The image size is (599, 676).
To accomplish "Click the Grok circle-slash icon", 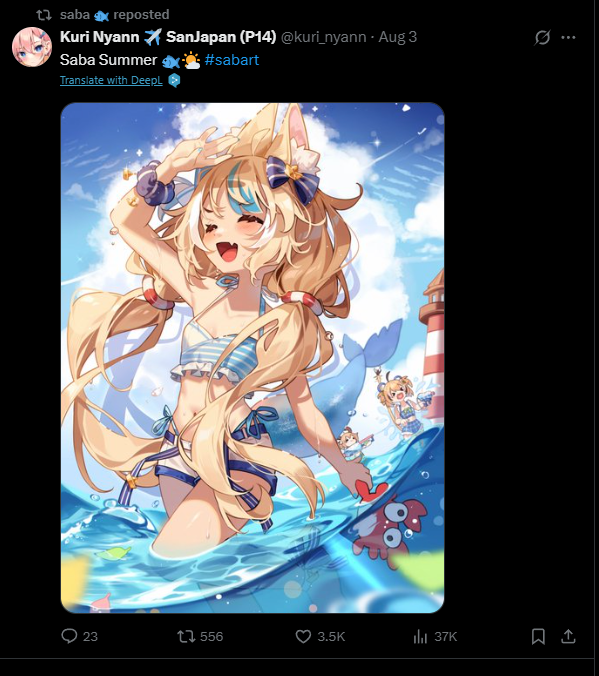I will point(543,38).
